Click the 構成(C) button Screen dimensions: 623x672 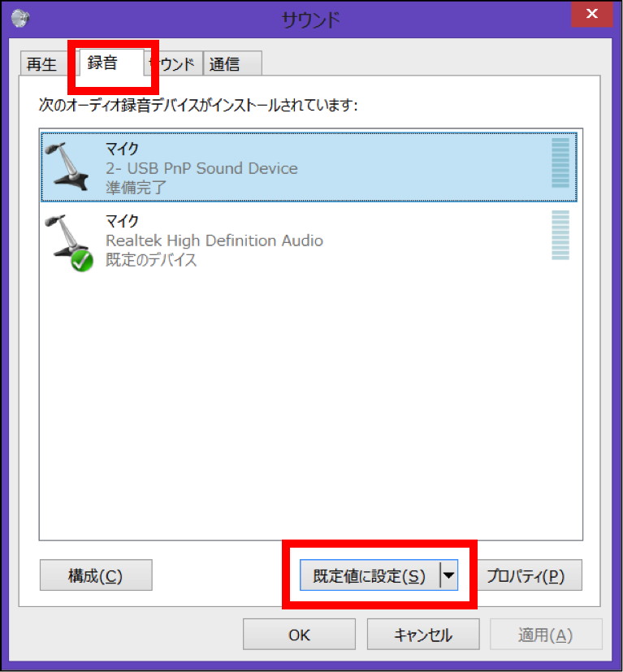96,575
